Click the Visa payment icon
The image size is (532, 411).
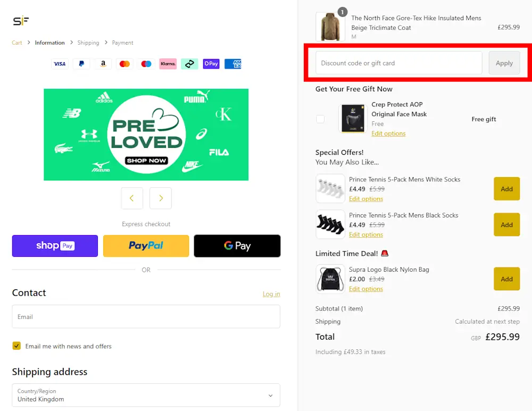point(60,64)
